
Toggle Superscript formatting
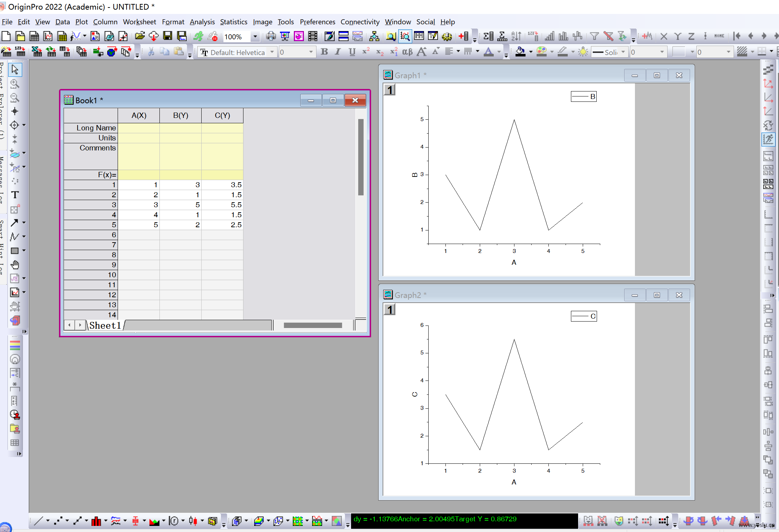pyautogui.click(x=366, y=52)
